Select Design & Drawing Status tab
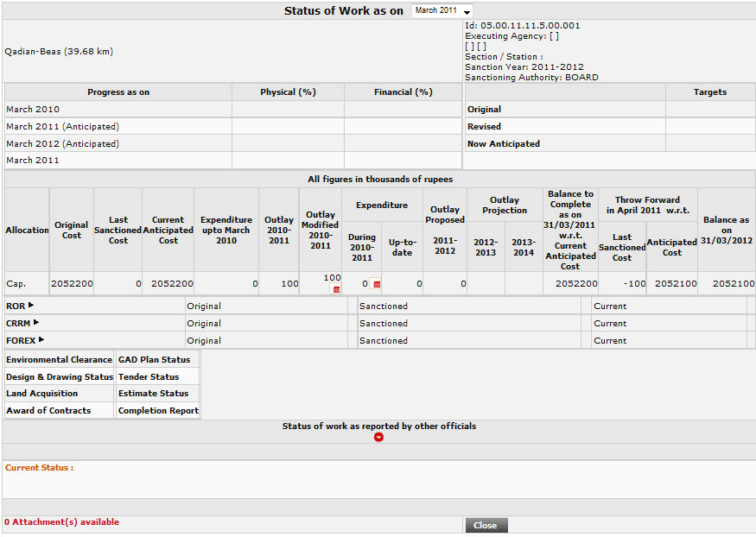The image size is (756, 537). [59, 376]
